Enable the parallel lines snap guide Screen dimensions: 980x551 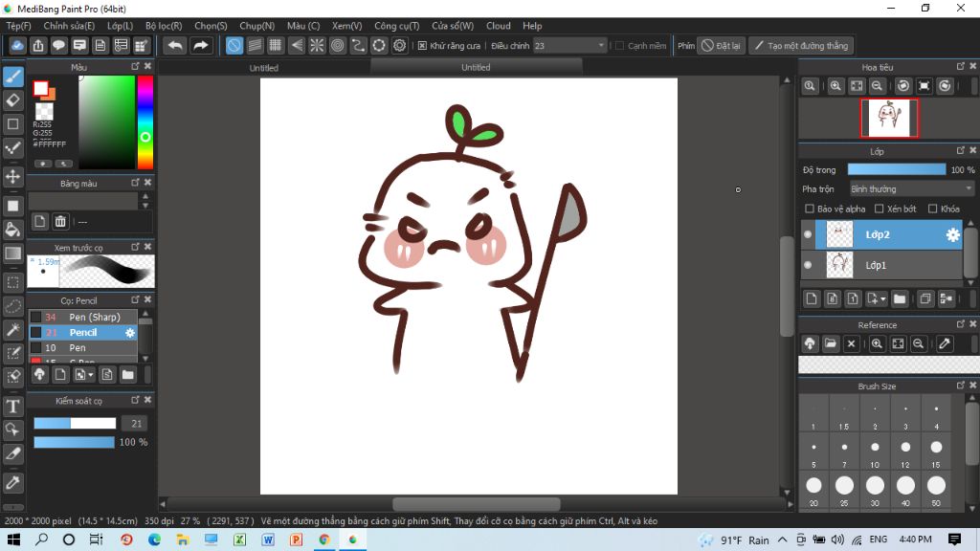pos(255,46)
